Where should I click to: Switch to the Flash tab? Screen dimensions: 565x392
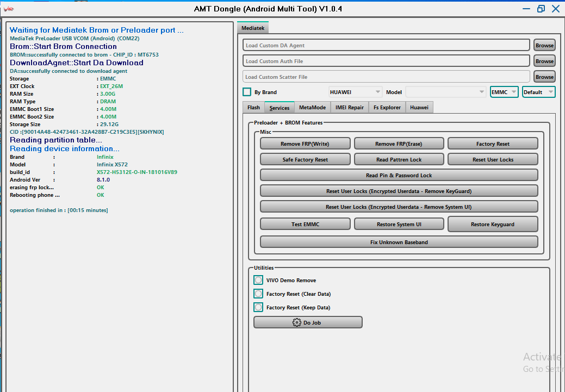(253, 107)
